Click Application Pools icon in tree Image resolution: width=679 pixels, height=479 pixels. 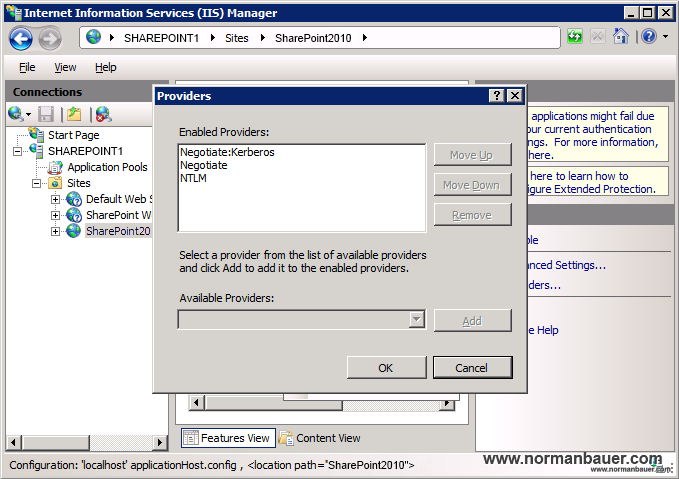pyautogui.click(x=55, y=167)
